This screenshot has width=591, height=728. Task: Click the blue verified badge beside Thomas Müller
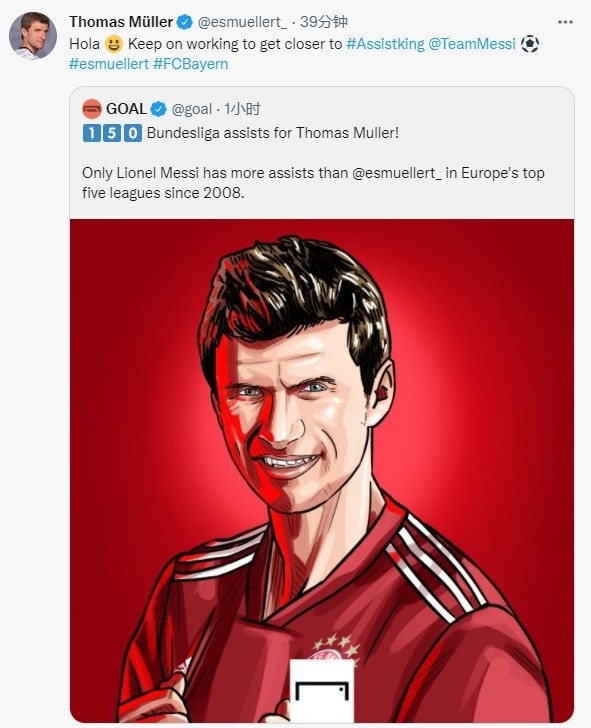185,22
